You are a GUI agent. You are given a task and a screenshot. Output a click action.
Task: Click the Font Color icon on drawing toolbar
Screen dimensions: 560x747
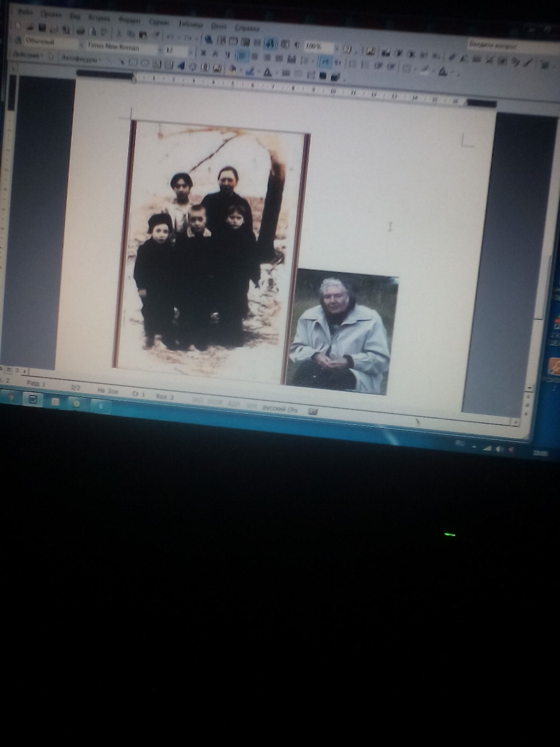(x=267, y=72)
